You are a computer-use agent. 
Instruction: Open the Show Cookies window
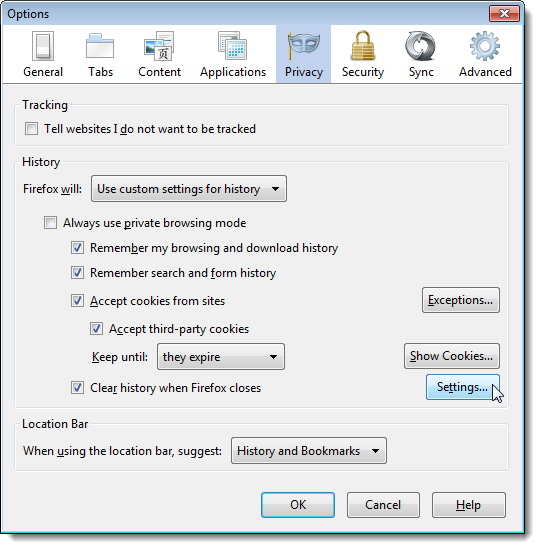(x=451, y=356)
